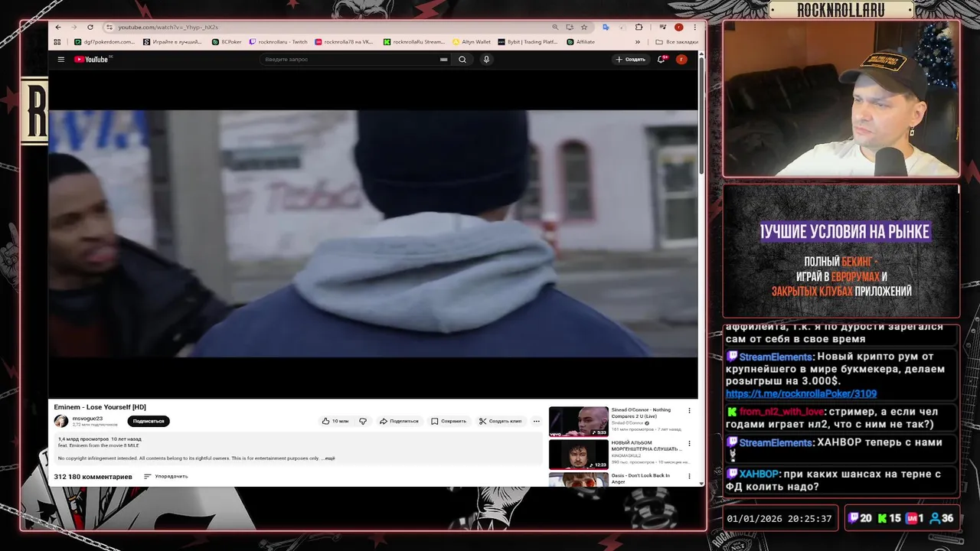Image resolution: width=980 pixels, height=551 pixels.
Task: Like the video with the thumbs-up button
Action: click(x=335, y=421)
